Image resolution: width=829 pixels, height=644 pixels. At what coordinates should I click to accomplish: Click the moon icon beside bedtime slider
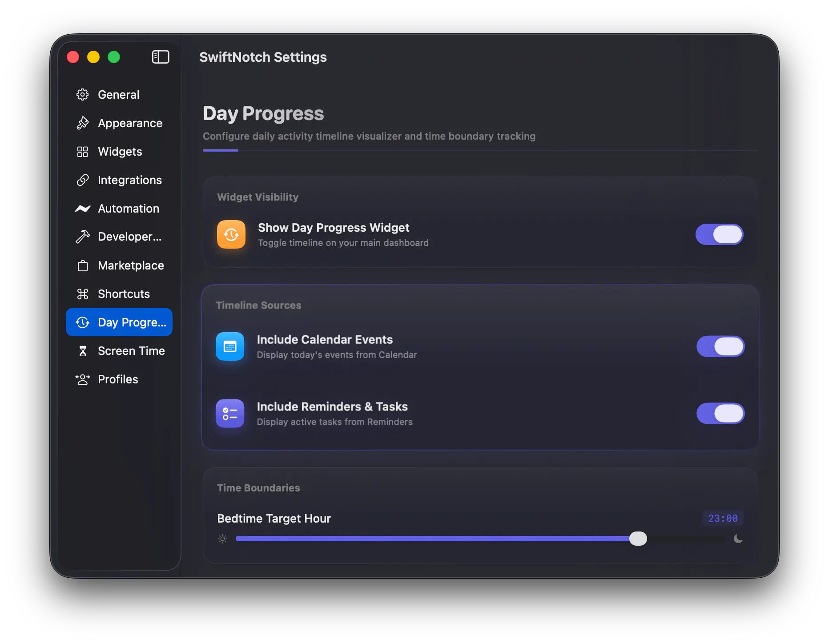(x=738, y=539)
